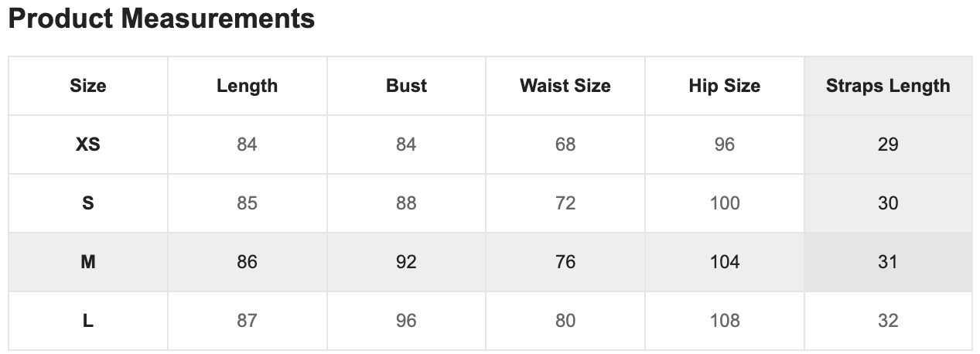980x354 pixels.
Task: Select the Bust column header
Action: point(406,86)
